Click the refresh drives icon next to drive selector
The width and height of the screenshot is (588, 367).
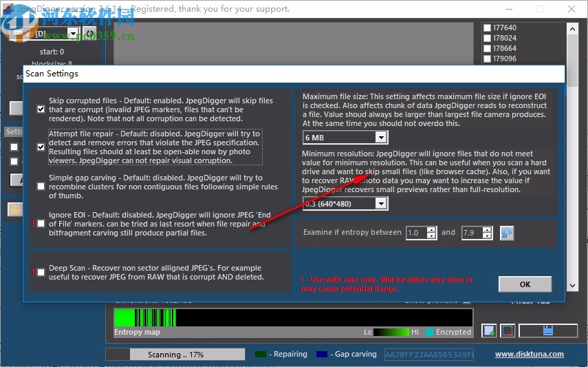tap(89, 34)
